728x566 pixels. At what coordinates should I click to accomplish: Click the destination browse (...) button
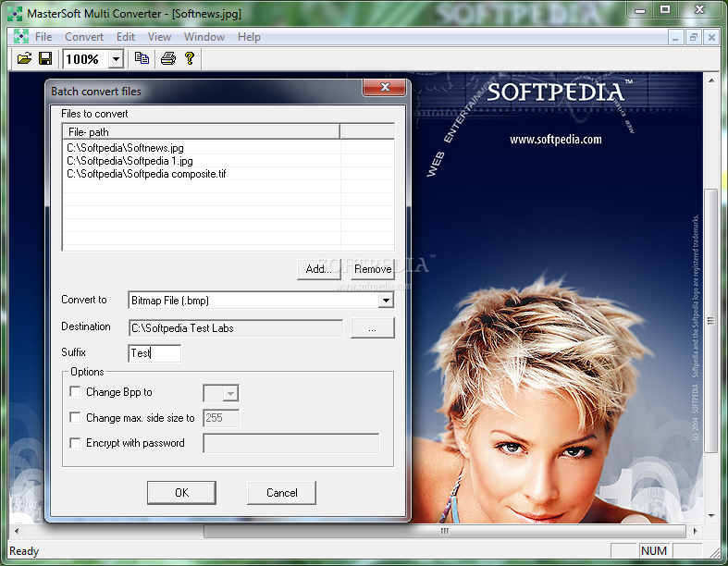coord(373,327)
